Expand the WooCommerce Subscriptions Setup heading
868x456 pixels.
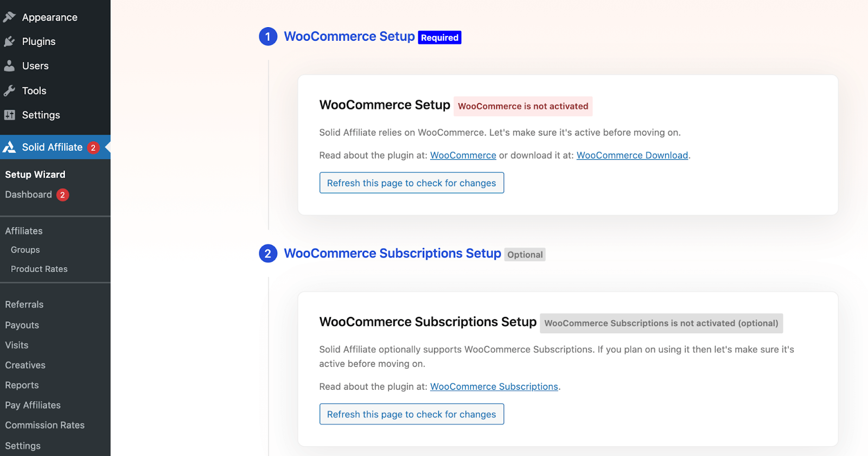393,254
